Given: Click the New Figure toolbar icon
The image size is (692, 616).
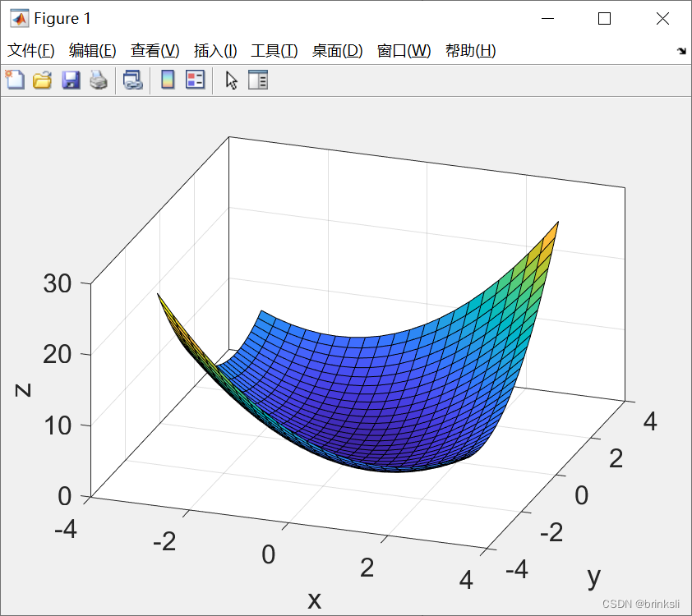Looking at the screenshot, I should pos(15,80).
